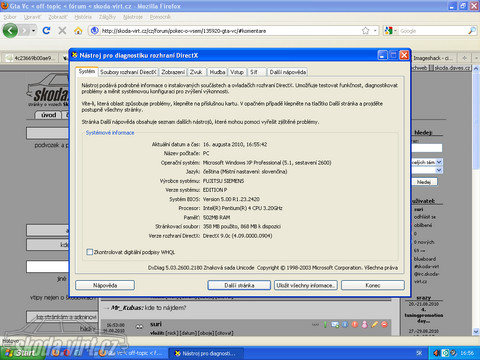Screen dimensions: 480x360
Task: Click green tray icon next to volume
Action: [x=445, y=353]
